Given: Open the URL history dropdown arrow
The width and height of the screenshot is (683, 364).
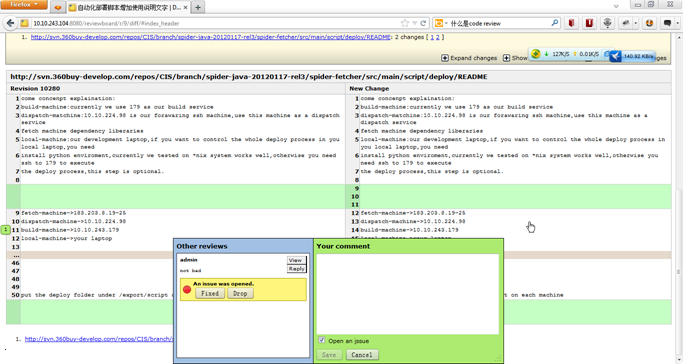Looking at the screenshot, I should (414, 23).
